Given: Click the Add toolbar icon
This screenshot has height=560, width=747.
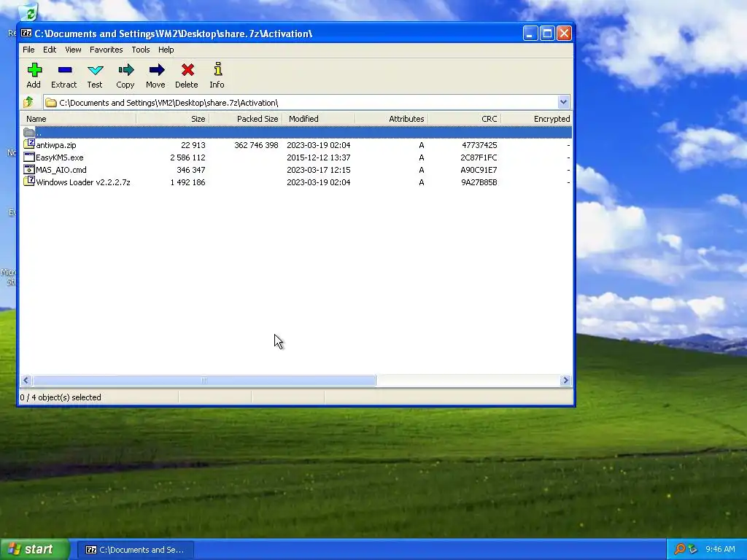Looking at the screenshot, I should point(34,70).
